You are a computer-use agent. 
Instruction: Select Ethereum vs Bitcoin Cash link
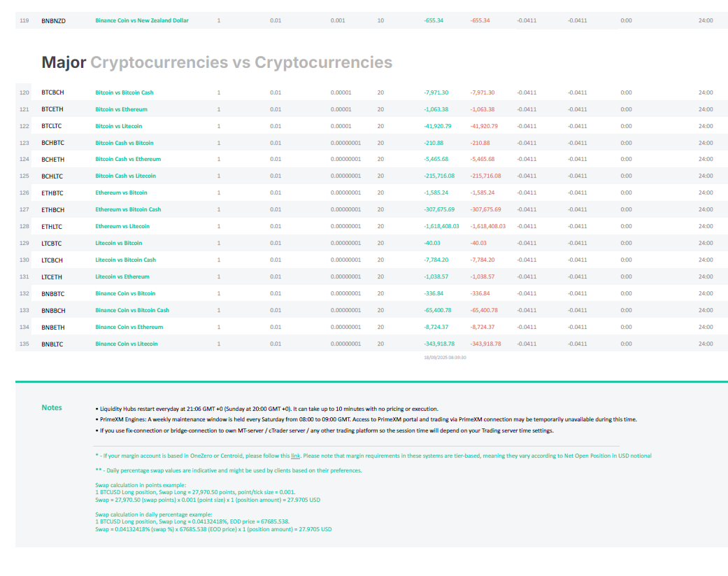(x=128, y=209)
